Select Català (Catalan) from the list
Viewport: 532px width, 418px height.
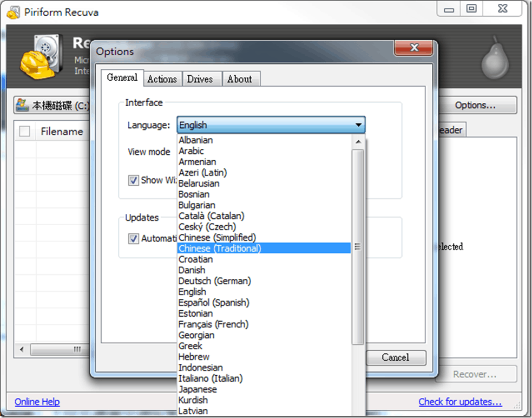coord(264,216)
